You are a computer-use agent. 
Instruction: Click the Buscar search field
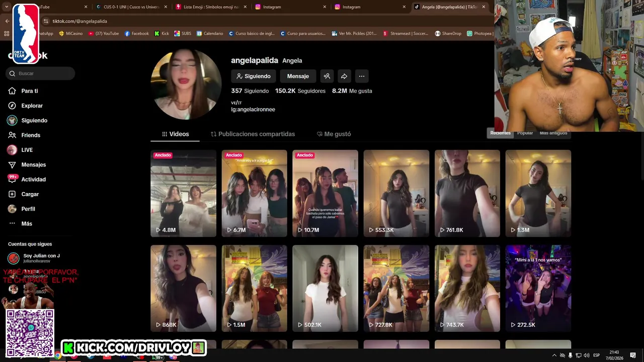coord(40,73)
